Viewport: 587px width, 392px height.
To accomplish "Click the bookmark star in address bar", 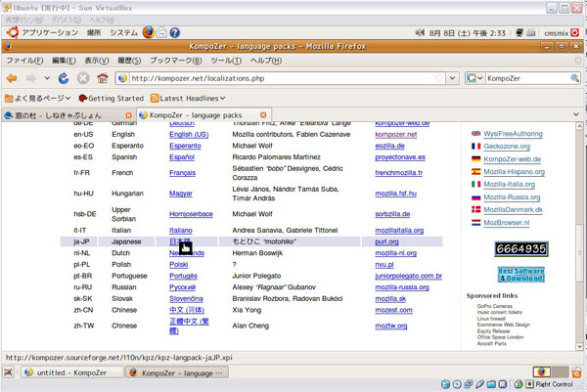I will [x=439, y=78].
